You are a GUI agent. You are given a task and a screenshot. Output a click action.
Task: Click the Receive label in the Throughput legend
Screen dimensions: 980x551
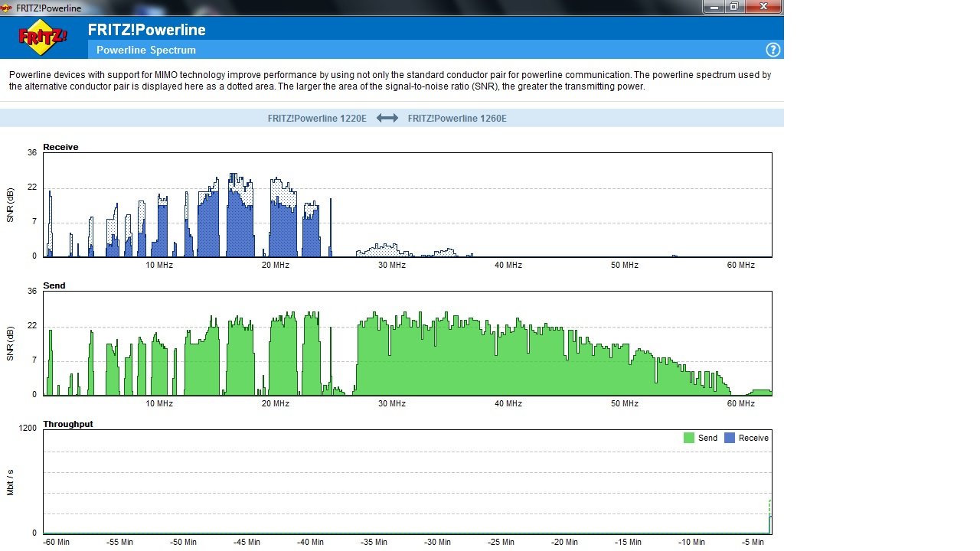tap(753, 438)
